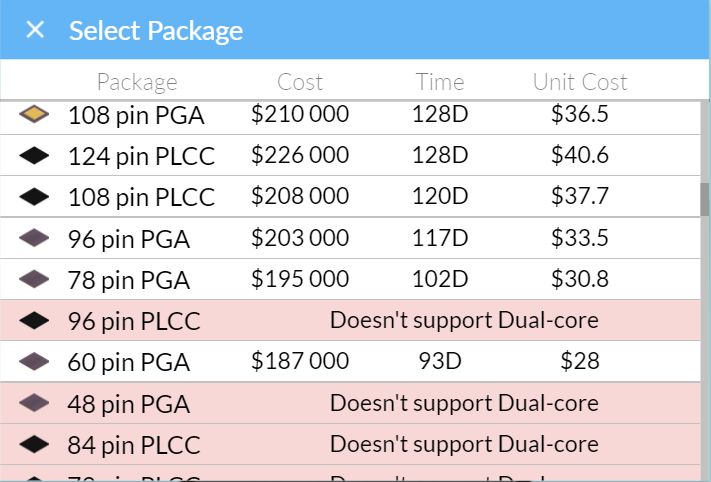Image resolution: width=711 pixels, height=482 pixels.
Task: Sort by the Unit Cost column header
Action: pos(580,82)
